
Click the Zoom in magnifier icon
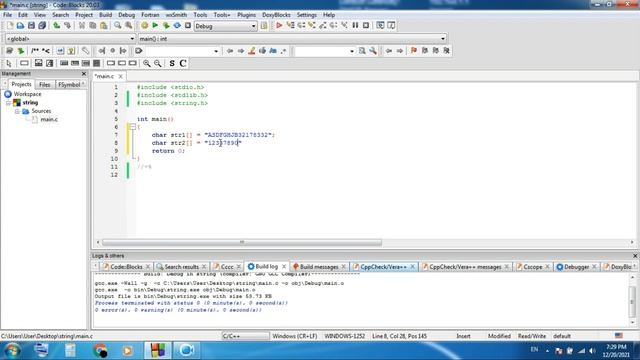click(x=147, y=64)
